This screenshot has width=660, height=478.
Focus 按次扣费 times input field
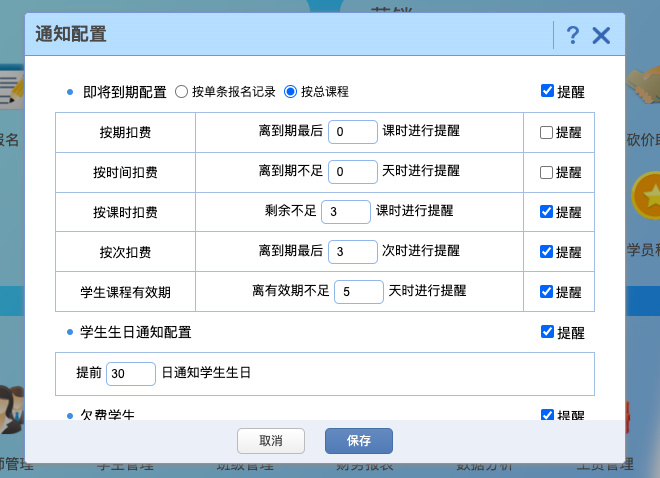click(x=353, y=252)
